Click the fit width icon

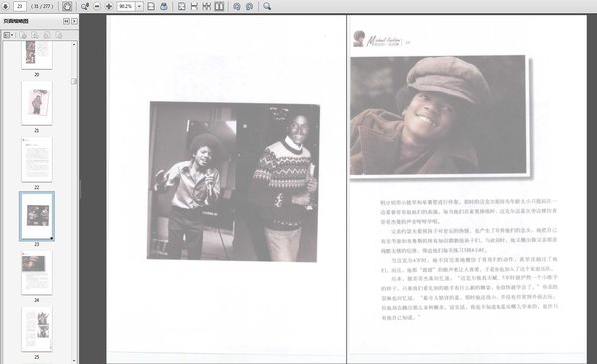pos(194,6)
